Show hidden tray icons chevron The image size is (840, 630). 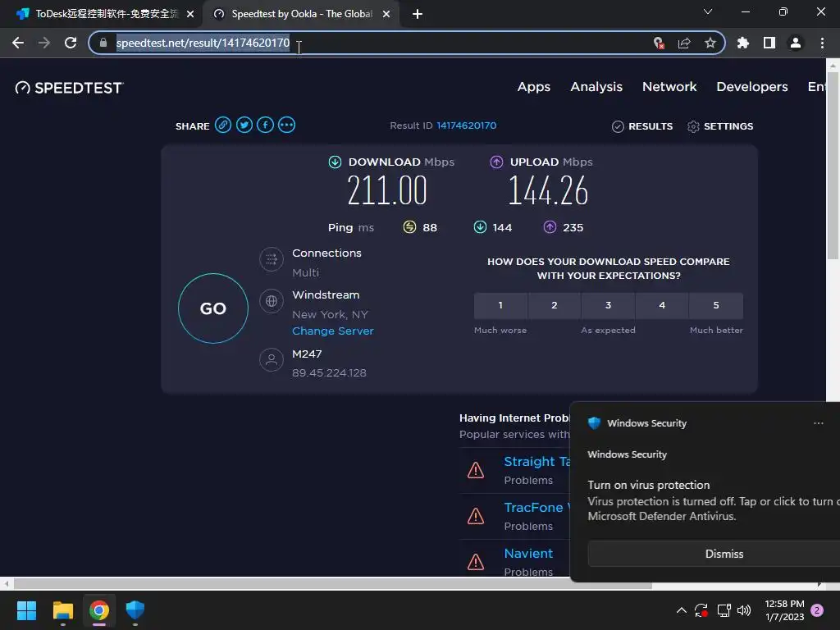click(682, 610)
